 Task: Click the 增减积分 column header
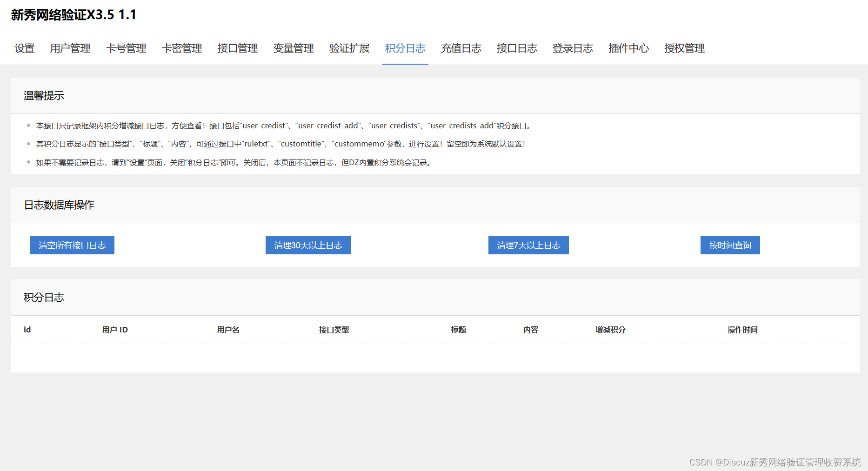tap(611, 330)
